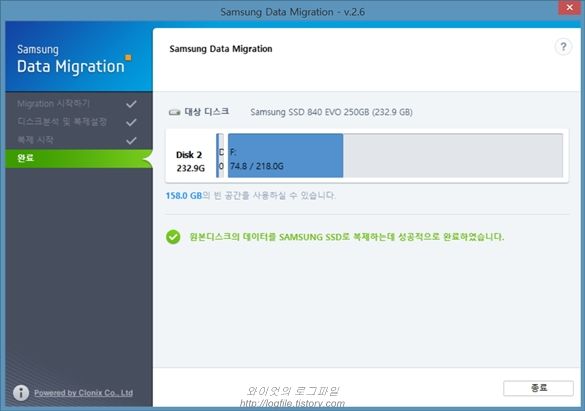Click the Disk 2 label
585x411 pixels.
point(189,154)
